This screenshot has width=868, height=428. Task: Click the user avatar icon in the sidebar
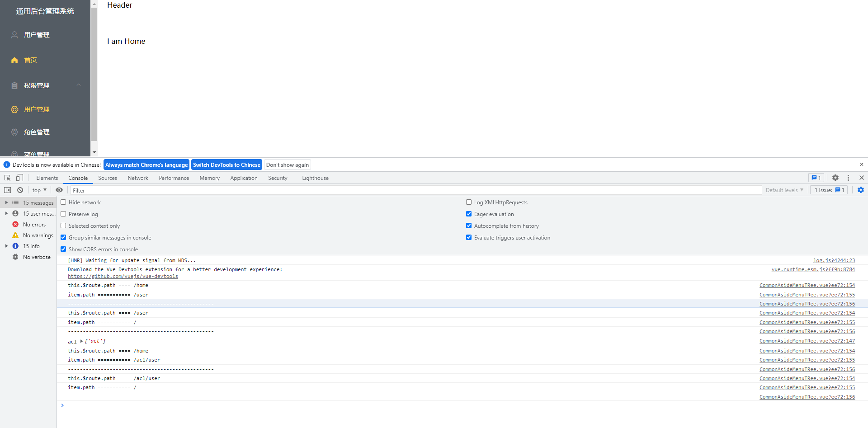coord(14,35)
